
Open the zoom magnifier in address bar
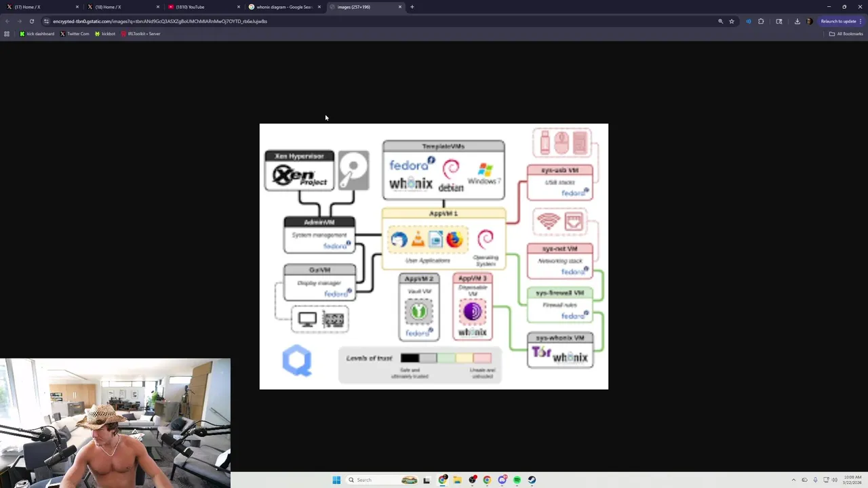[720, 21]
